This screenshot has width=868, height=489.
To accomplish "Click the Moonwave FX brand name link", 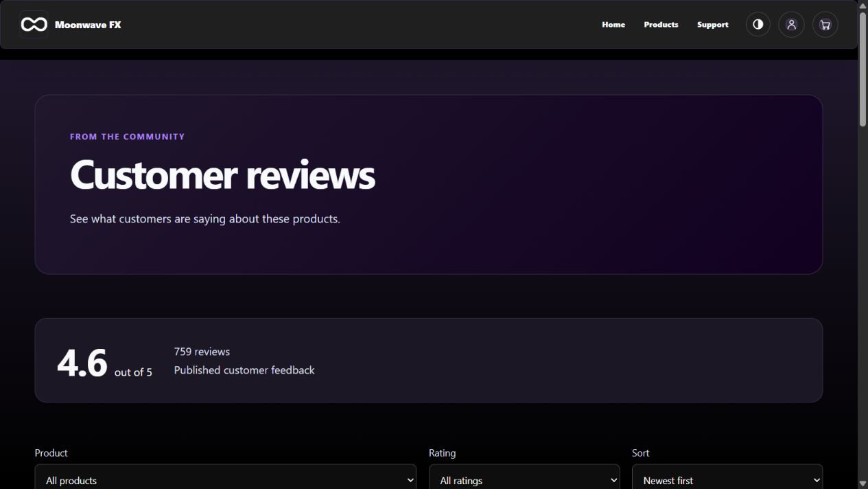I will point(88,25).
